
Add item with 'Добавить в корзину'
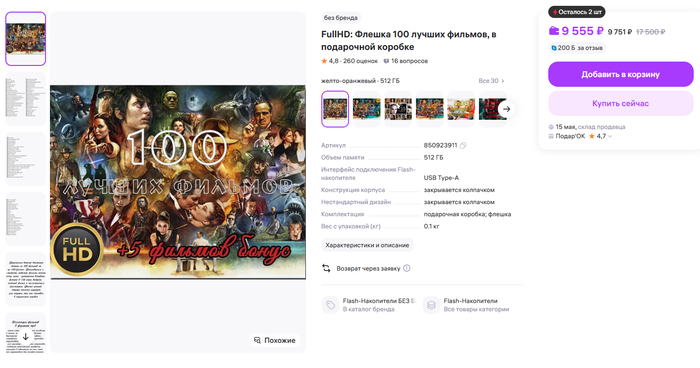(621, 74)
